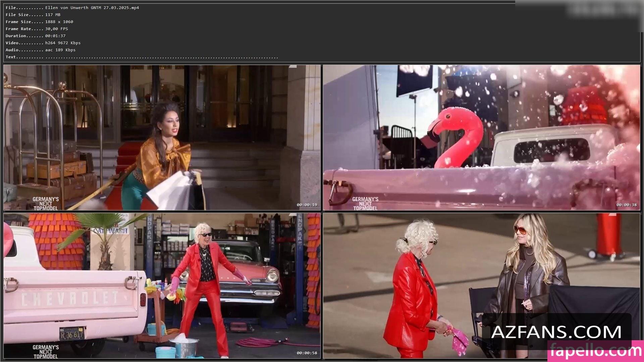Click the 00:00:38 timestamp label
644x362 pixels.
pos(626,205)
